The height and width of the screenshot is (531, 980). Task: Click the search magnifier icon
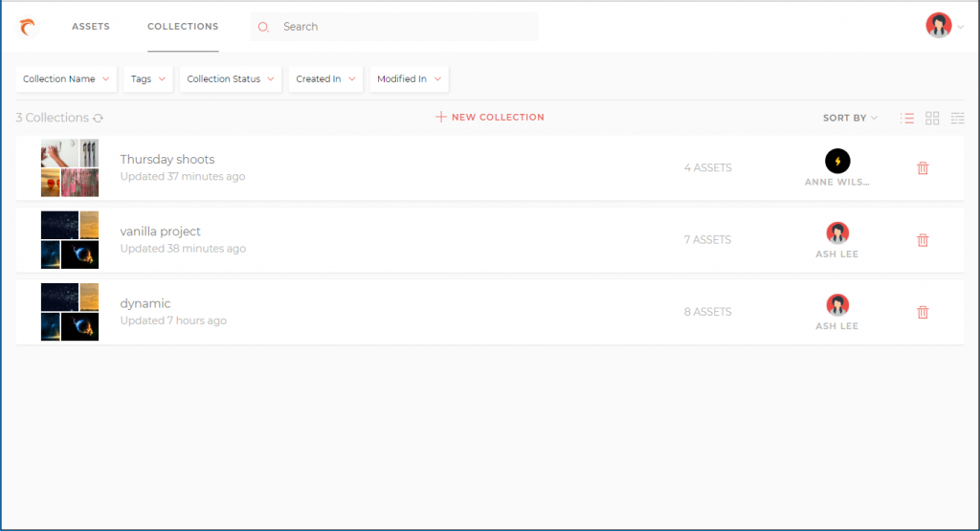click(264, 27)
